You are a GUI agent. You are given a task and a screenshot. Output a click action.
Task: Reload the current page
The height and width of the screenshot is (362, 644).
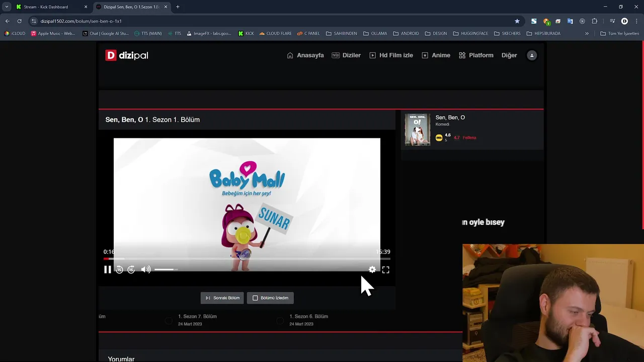pyautogui.click(x=20, y=21)
